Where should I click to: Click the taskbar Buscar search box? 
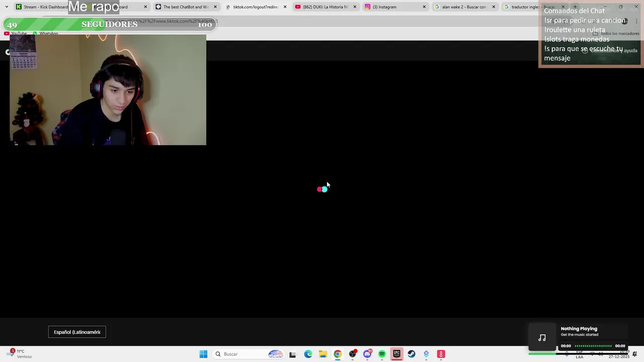point(249,354)
